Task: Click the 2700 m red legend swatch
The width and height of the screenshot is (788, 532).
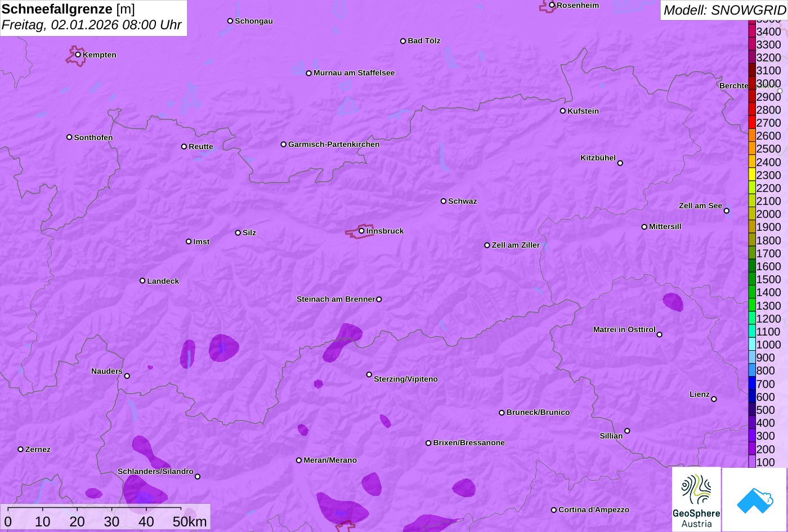Action: (x=752, y=123)
